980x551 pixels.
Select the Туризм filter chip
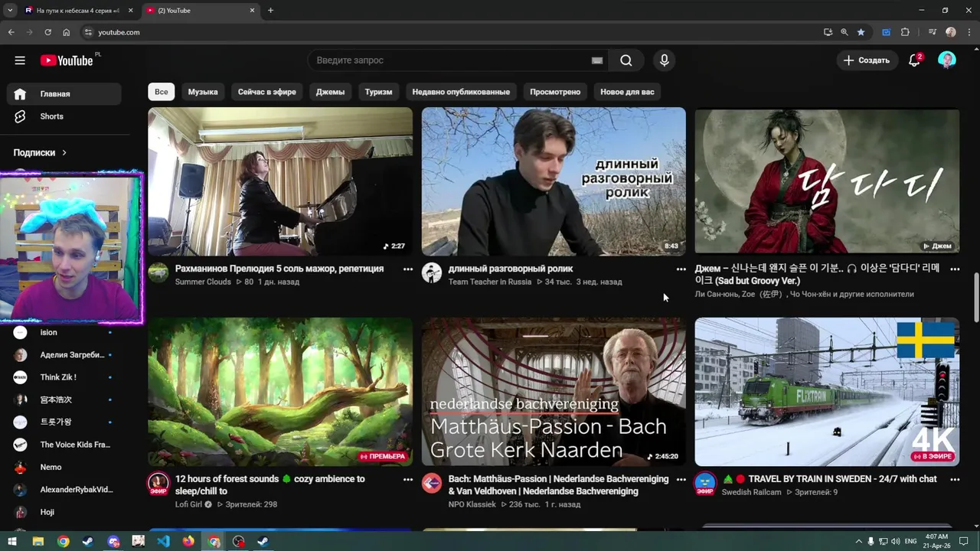click(x=378, y=92)
